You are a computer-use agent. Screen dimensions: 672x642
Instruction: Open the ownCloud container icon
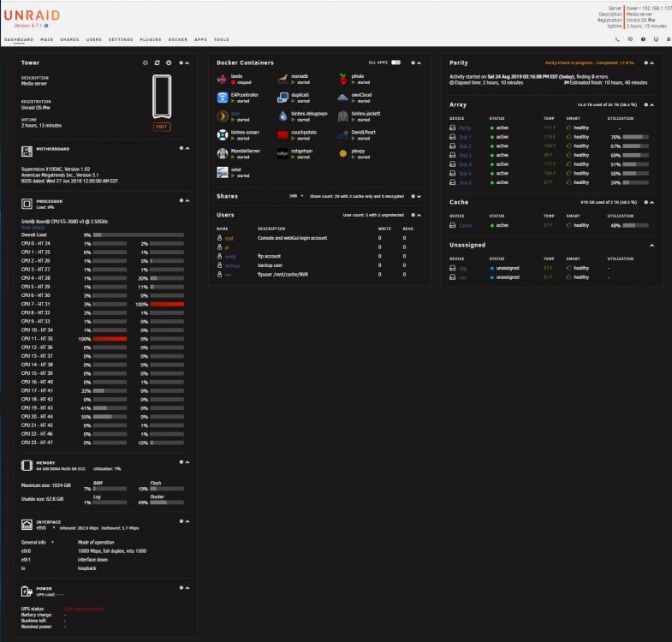[x=343, y=98]
